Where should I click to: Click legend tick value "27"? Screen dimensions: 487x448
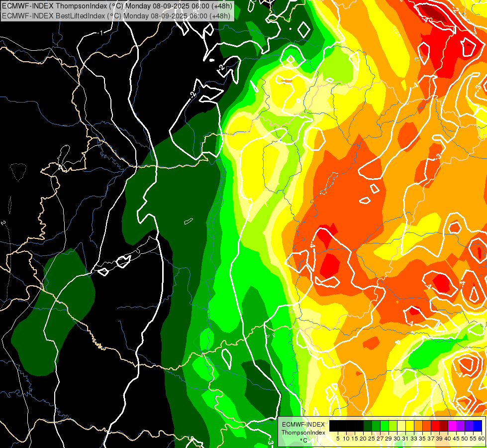380,439
